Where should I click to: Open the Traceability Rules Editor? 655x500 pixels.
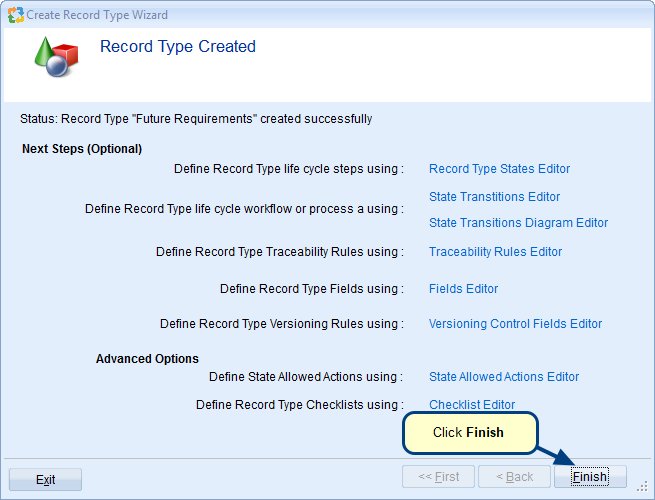click(x=495, y=252)
